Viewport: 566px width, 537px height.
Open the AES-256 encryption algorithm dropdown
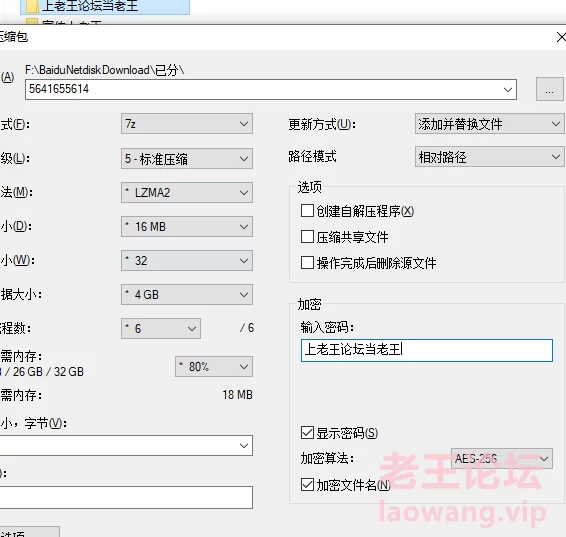point(502,458)
